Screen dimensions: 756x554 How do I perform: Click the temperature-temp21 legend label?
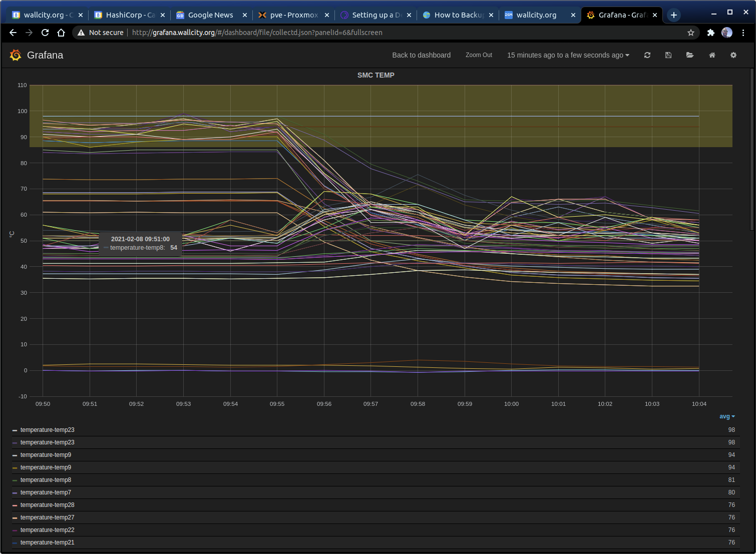click(47, 542)
